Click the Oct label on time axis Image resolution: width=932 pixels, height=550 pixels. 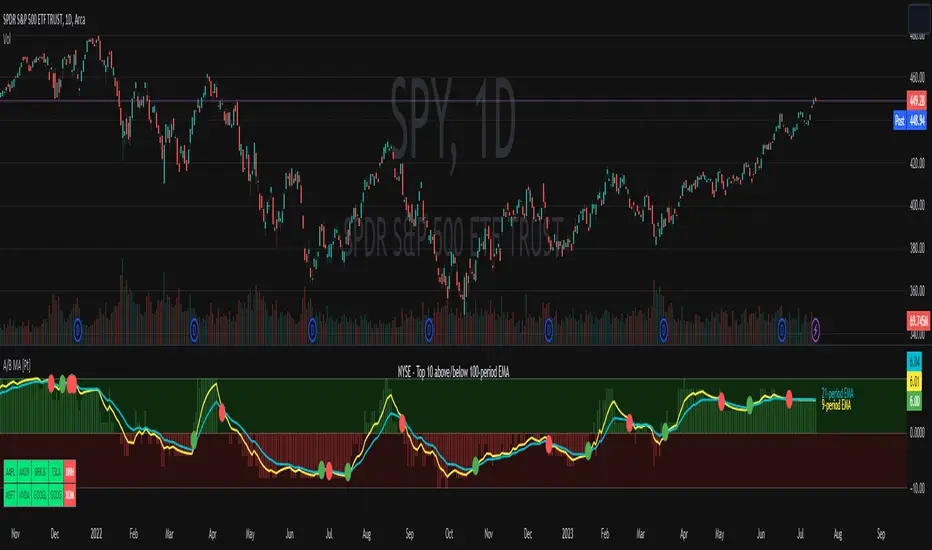pos(449,534)
